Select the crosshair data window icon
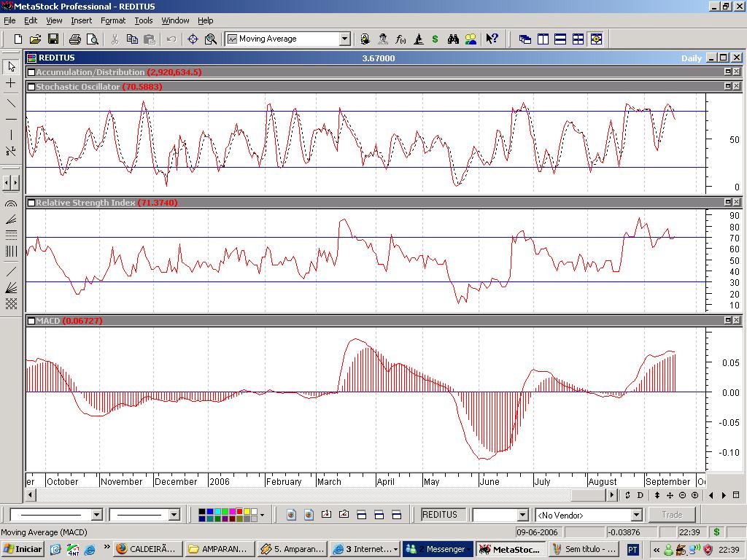 pyautogui.click(x=193, y=39)
